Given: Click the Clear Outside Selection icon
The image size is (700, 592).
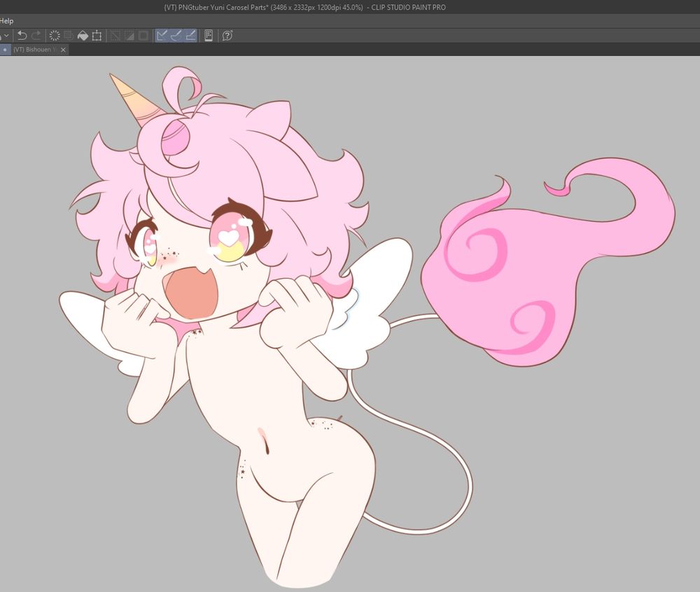Looking at the screenshot, I should pos(69,36).
